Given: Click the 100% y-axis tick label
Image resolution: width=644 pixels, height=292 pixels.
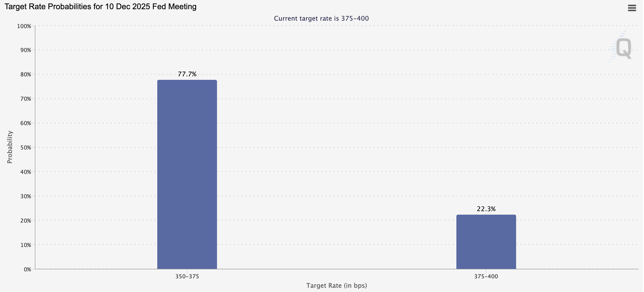Looking at the screenshot, I should tap(24, 26).
